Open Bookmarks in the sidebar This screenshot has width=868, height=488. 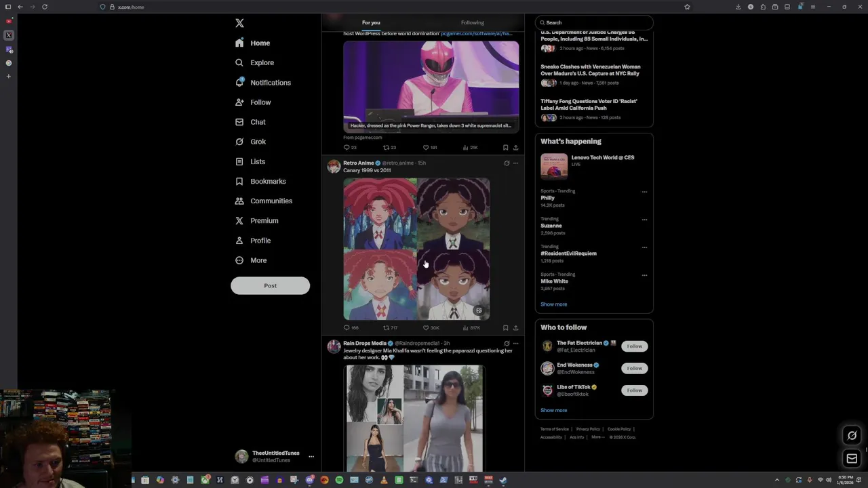coord(260,181)
